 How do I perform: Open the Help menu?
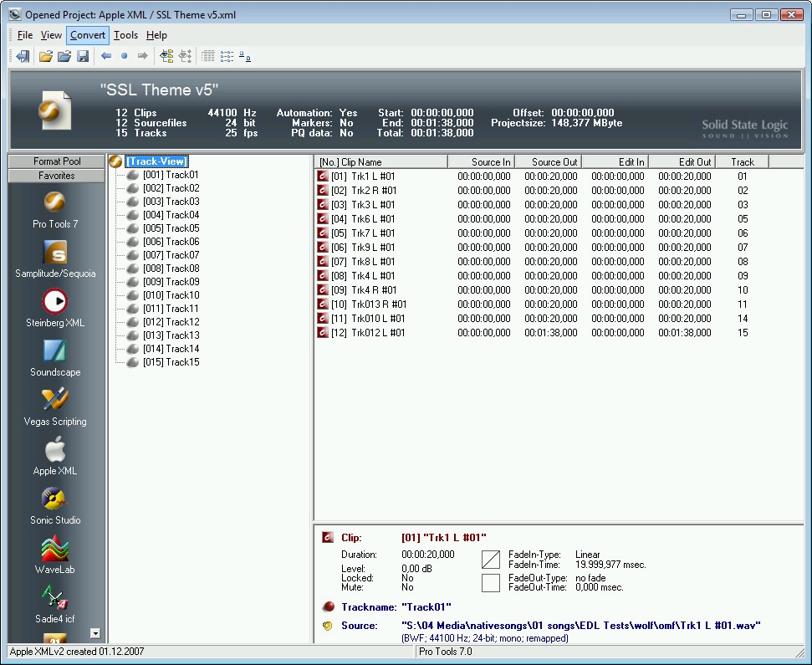[156, 34]
